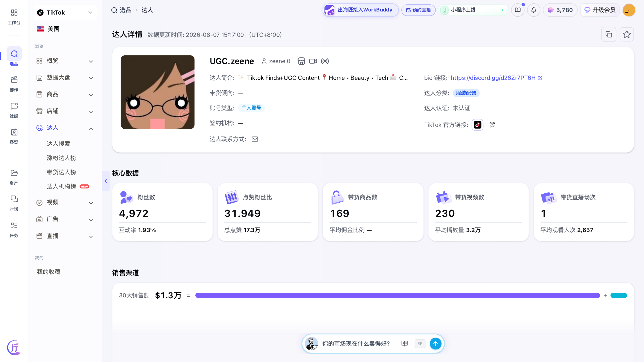Open the 工作台 workspace sidebar icon
Image resolution: width=644 pixels, height=362 pixels.
[x=14, y=17]
